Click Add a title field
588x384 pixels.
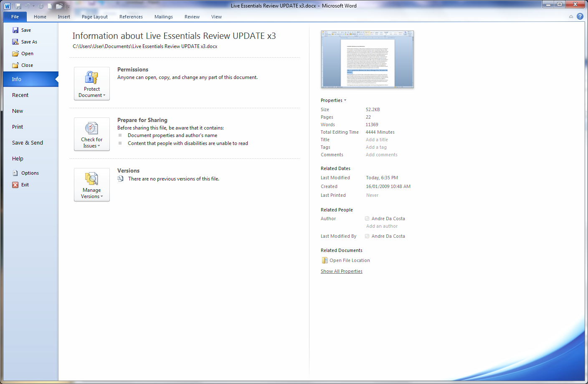(377, 140)
